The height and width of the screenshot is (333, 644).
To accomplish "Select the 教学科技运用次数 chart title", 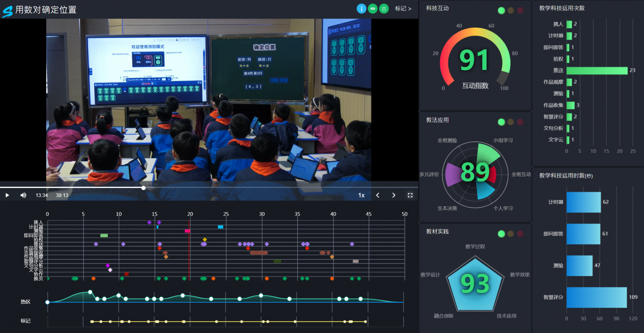I will pos(562,8).
